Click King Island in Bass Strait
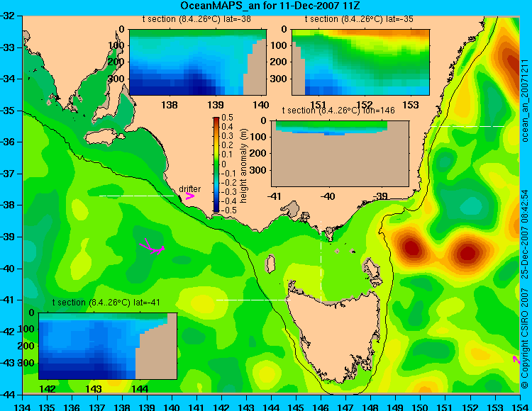This screenshot has height=411, width=532. click(x=270, y=264)
